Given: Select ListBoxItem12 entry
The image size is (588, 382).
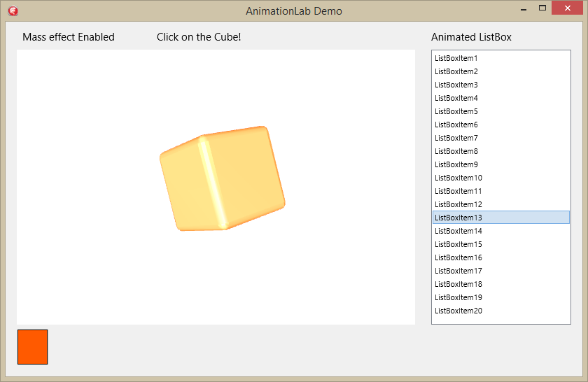Looking at the screenshot, I should [x=501, y=204].
